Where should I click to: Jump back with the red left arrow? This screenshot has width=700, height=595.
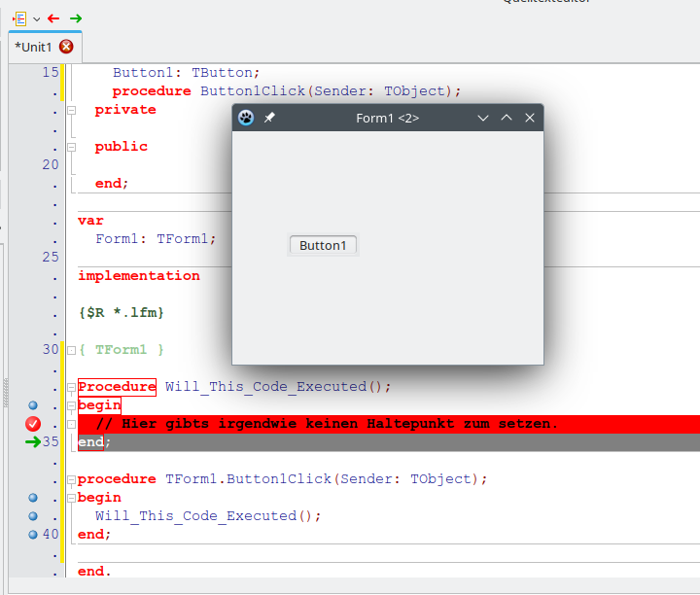tap(53, 18)
